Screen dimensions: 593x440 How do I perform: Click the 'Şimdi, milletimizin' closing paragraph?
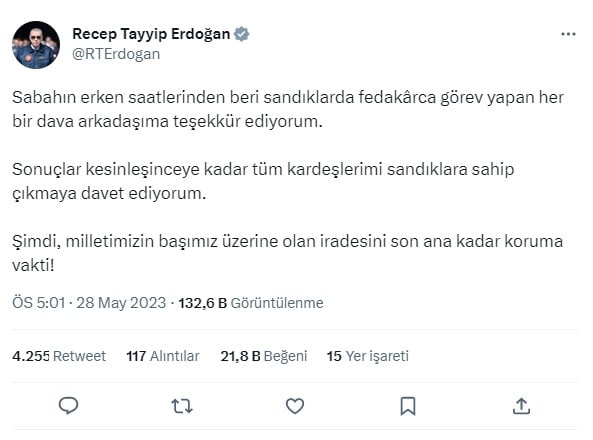(x=287, y=253)
